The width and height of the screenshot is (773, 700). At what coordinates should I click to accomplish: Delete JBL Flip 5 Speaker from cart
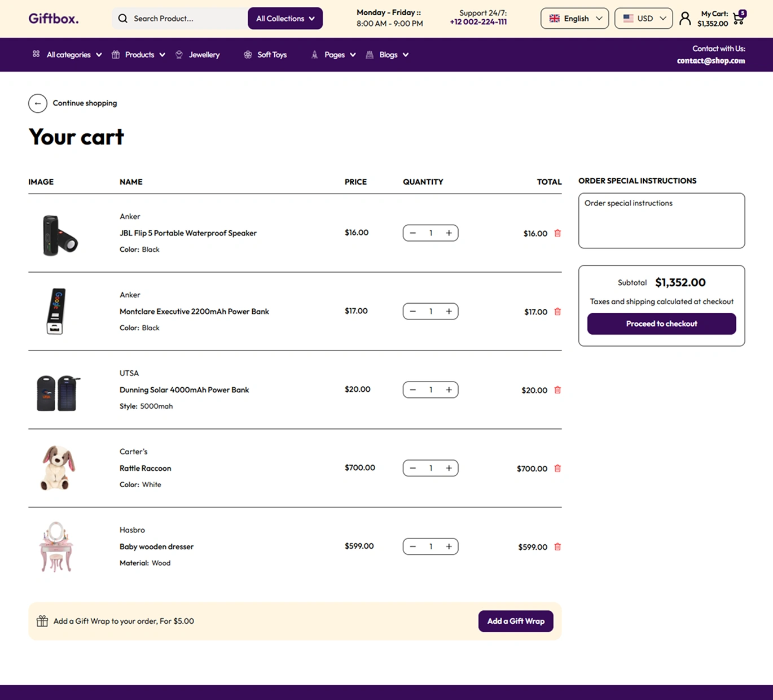(x=557, y=233)
